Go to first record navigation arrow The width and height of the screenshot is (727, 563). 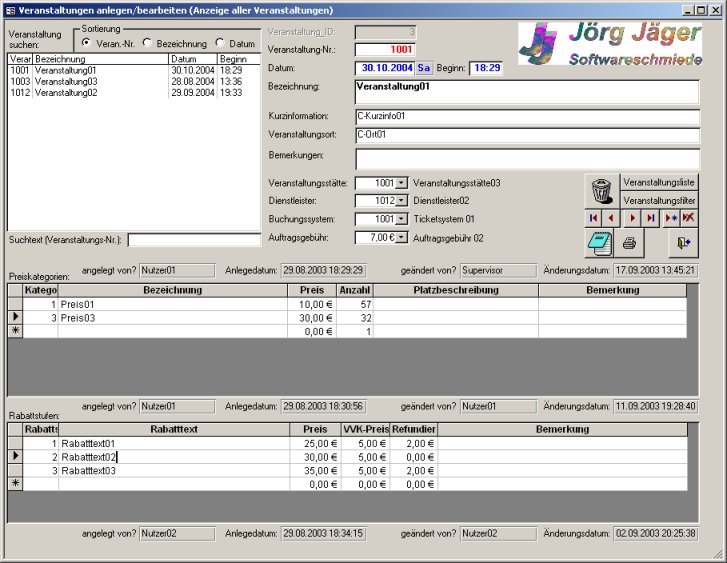(x=593, y=217)
